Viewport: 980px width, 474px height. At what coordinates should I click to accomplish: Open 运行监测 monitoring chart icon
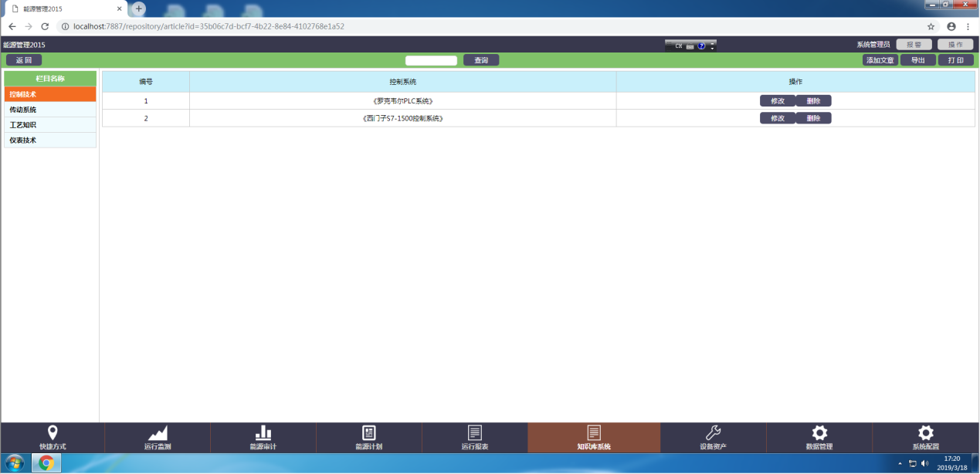tap(158, 433)
